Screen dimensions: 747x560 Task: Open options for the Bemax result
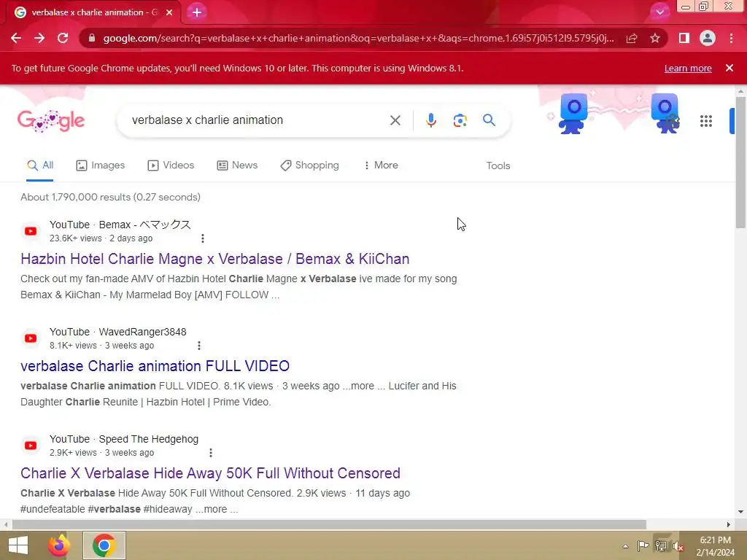203,238
